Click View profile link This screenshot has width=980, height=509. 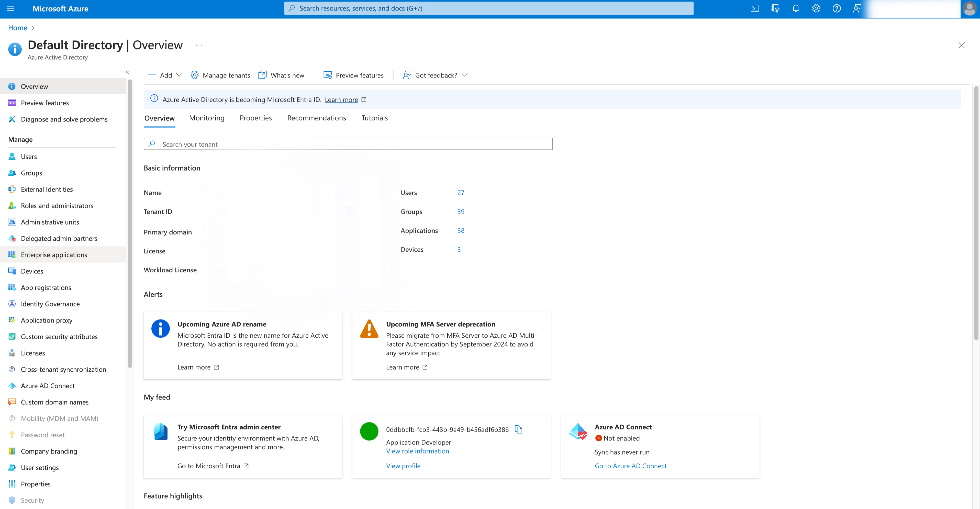403,466
